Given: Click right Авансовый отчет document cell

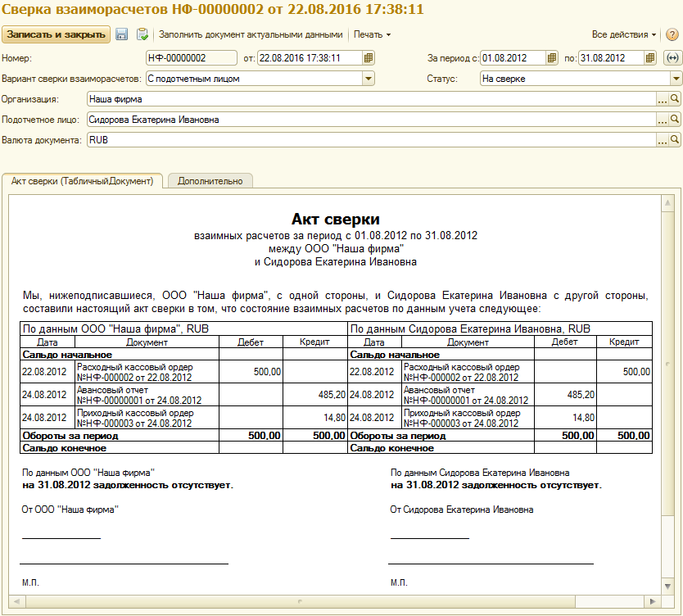Looking at the screenshot, I should (468, 395).
